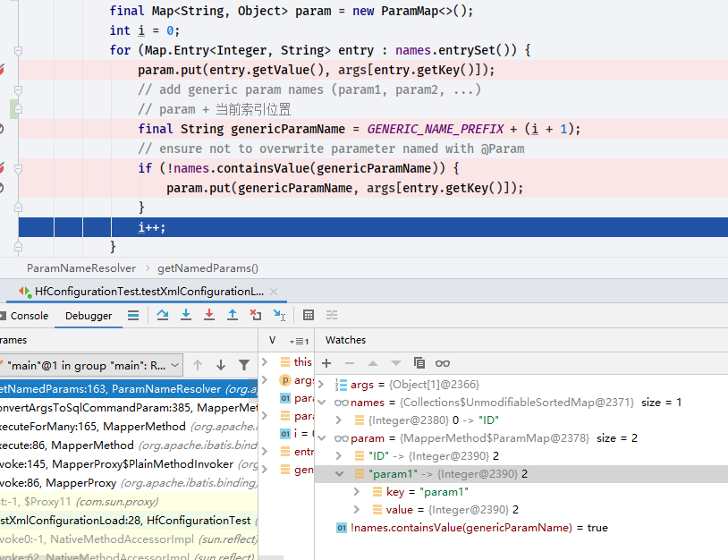Viewport: 728px width, 560px height.
Task: Click the Step Out arrow icon
Action: pyautogui.click(x=233, y=316)
